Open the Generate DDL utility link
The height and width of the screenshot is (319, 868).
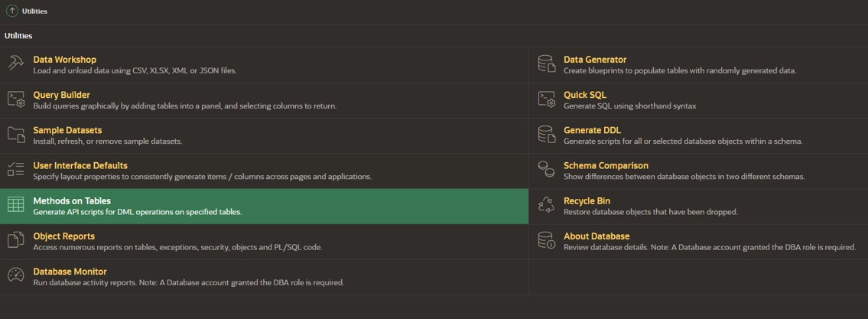(593, 130)
